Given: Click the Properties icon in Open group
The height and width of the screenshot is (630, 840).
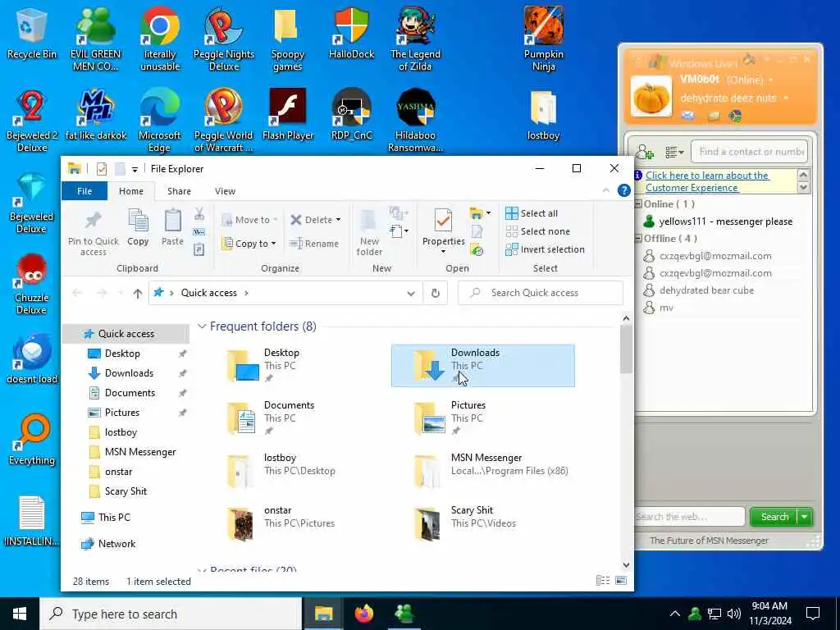Looking at the screenshot, I should tap(443, 231).
